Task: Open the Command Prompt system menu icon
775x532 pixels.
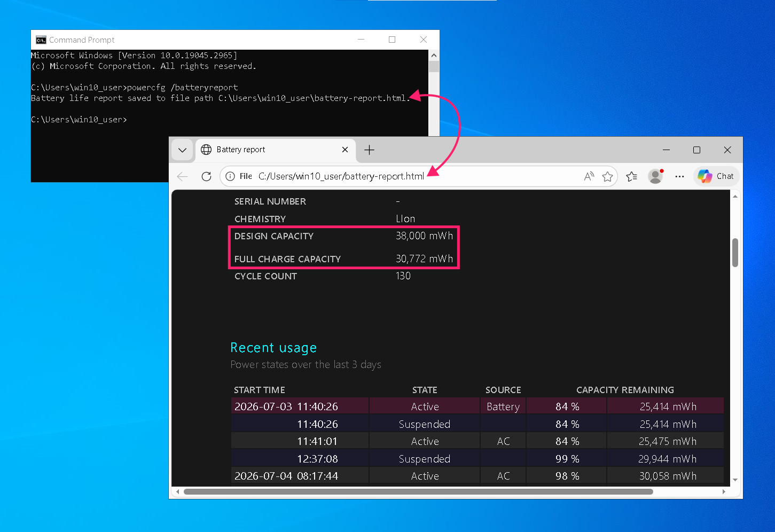Action: click(41, 40)
